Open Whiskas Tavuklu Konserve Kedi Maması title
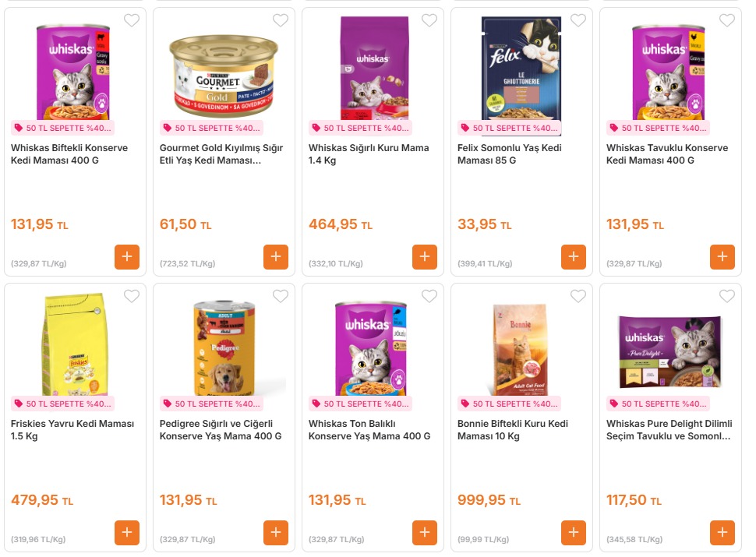The width and height of the screenshot is (756, 557). click(666, 154)
